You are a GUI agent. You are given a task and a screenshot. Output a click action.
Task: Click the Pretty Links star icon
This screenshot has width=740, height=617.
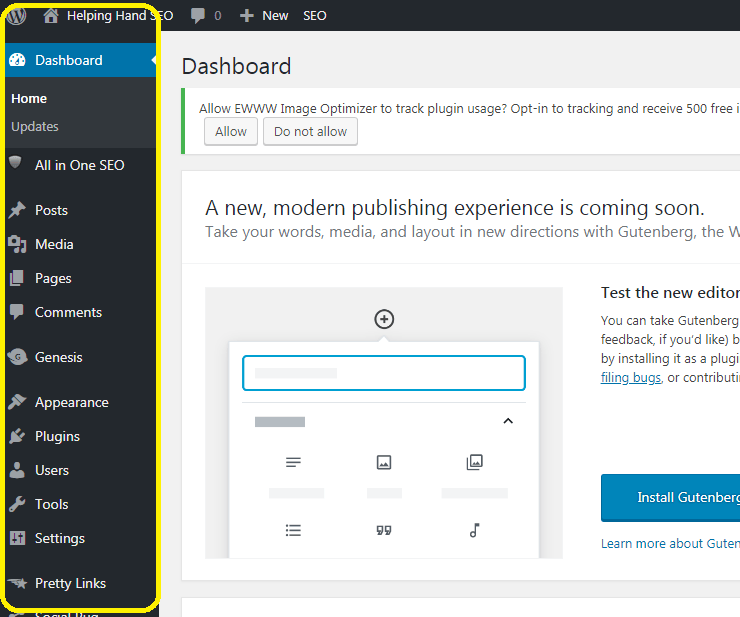tap(18, 583)
